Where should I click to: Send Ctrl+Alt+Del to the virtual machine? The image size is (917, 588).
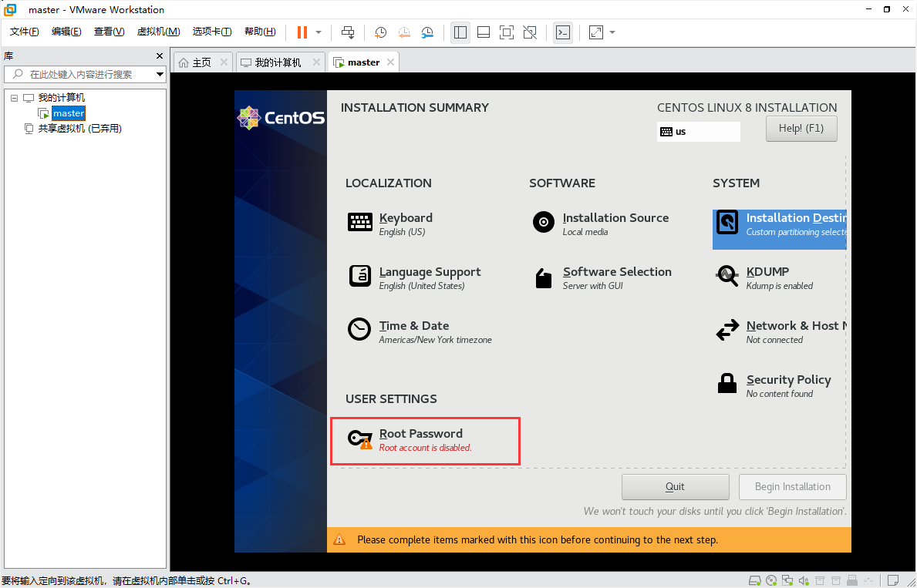[348, 32]
